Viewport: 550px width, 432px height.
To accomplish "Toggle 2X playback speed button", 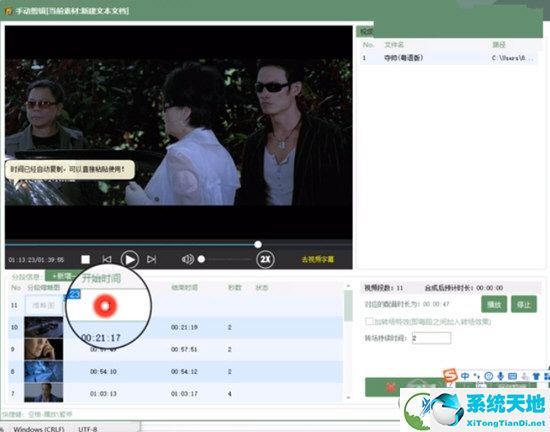I will pos(265,259).
